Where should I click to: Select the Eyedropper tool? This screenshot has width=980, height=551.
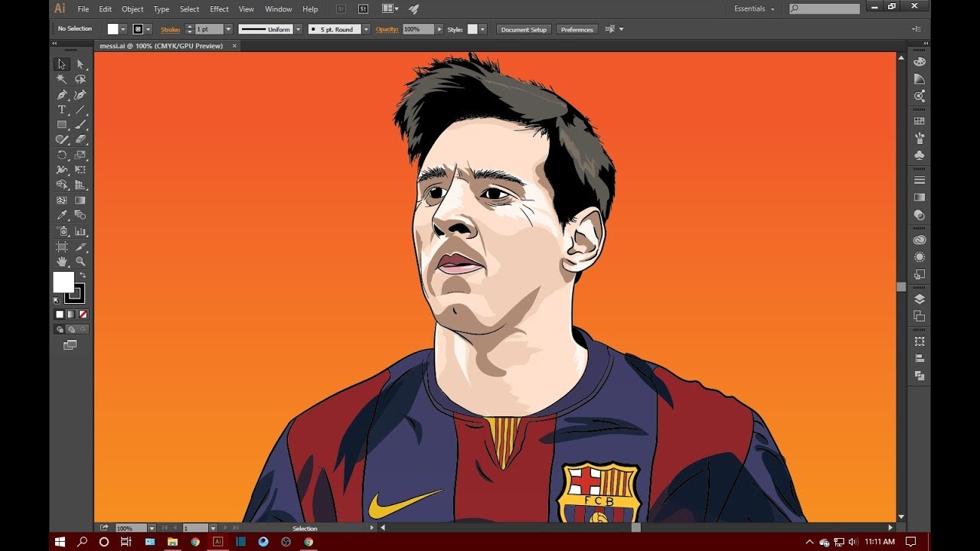click(62, 216)
